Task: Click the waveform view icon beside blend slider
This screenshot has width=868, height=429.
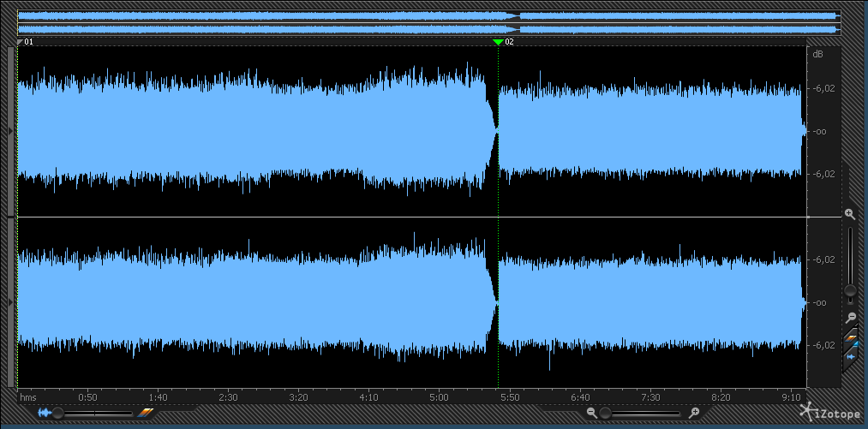Action: 44,413
